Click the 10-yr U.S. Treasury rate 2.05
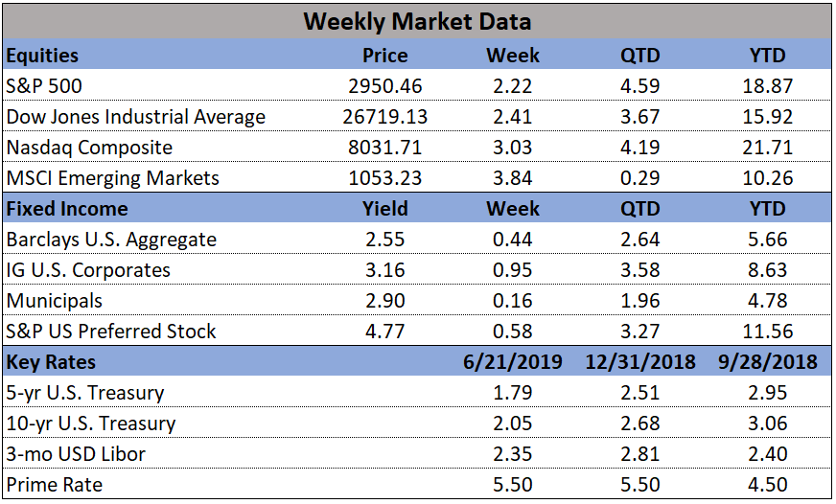This screenshot has height=504, width=836. (512, 424)
